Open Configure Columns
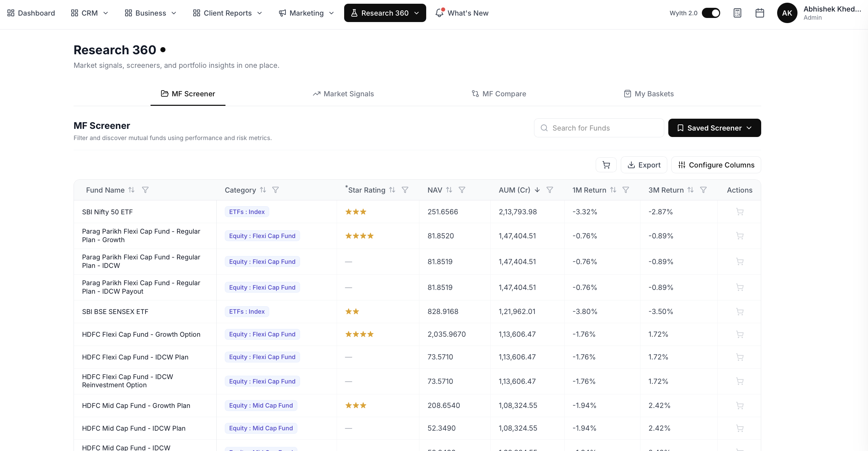Image resolution: width=868 pixels, height=451 pixels. pos(716,165)
